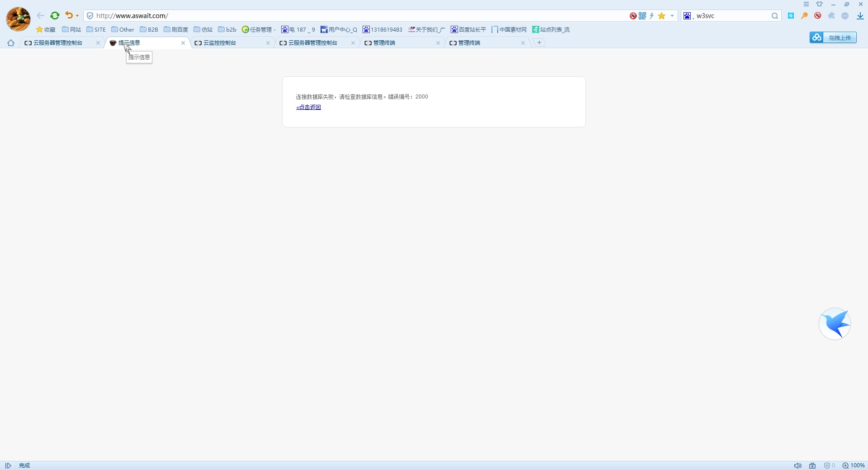
Task: Open the hamburger main menu
Action: click(806, 4)
